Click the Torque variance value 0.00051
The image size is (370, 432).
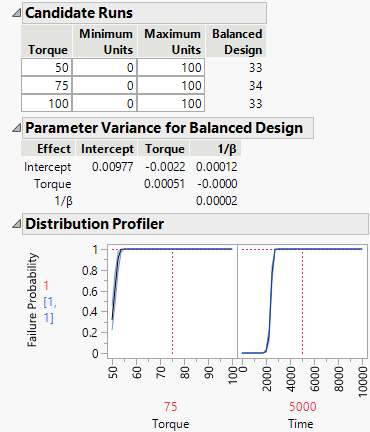point(164,184)
